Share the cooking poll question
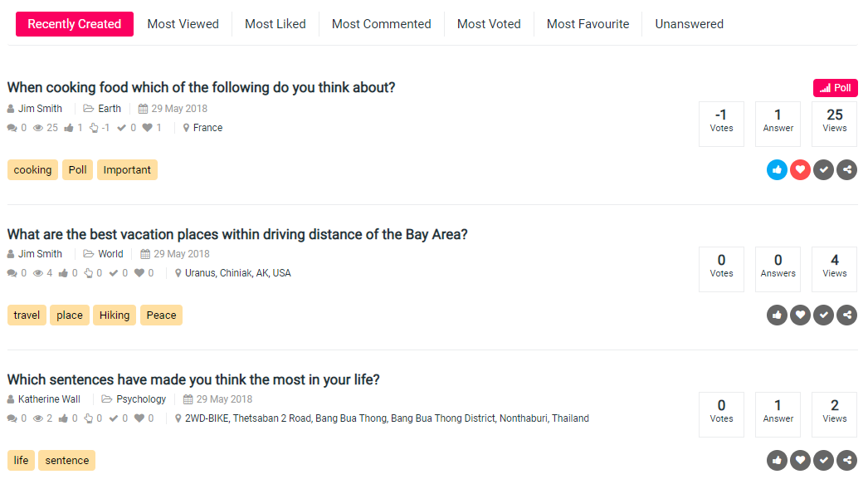 click(x=846, y=170)
